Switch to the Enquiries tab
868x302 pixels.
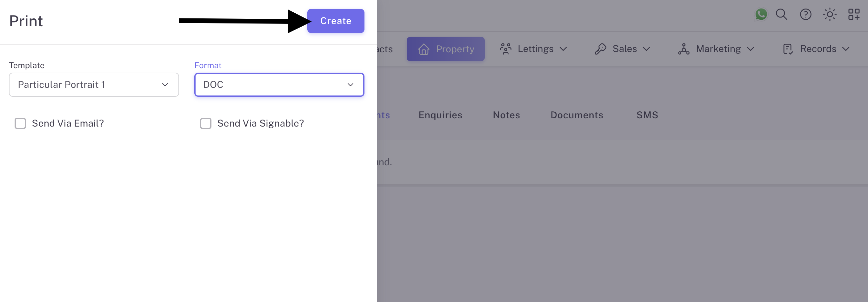440,115
